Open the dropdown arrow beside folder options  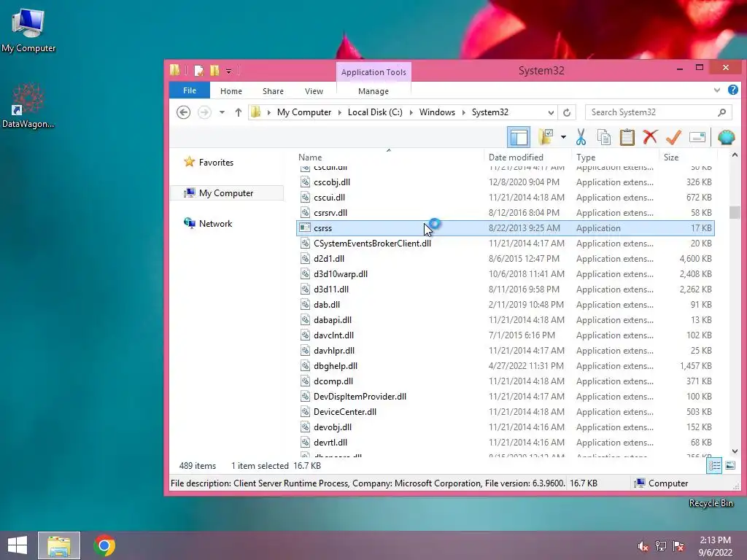point(563,138)
